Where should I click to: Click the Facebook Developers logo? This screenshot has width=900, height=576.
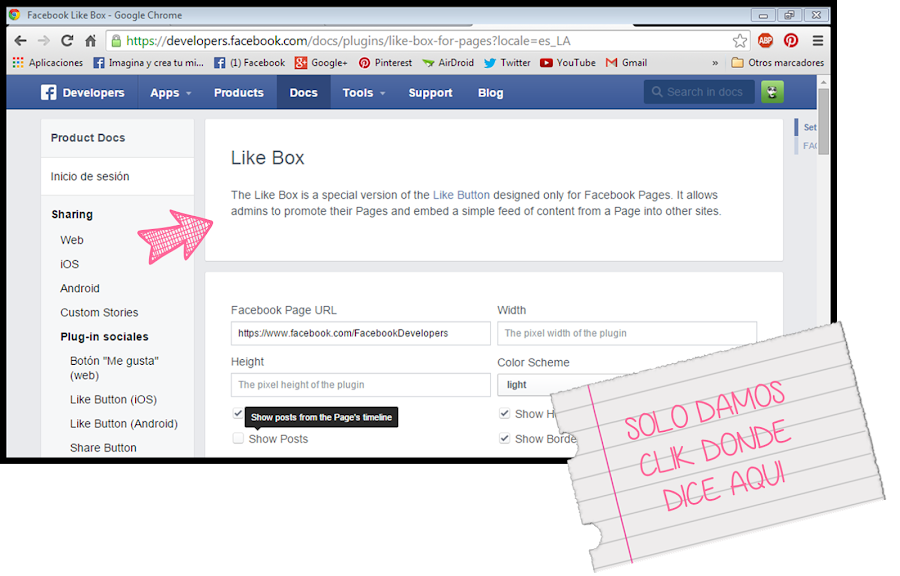tap(83, 92)
